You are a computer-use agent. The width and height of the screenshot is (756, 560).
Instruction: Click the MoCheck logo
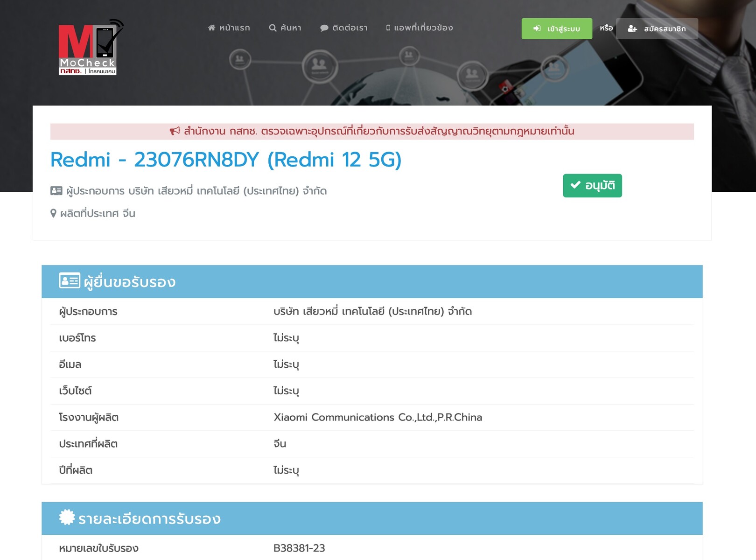pyautogui.click(x=91, y=47)
